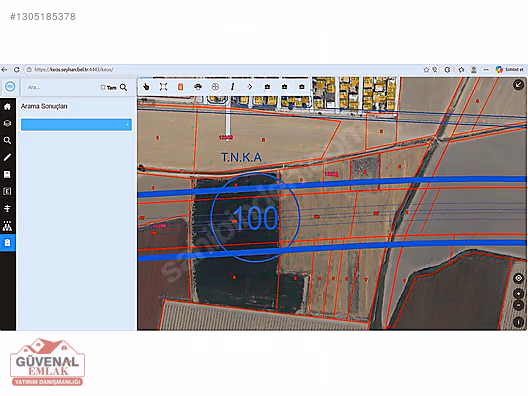The height and width of the screenshot is (396, 528).
Task: Click the signpost icon in sidebar
Action: pos(7,208)
